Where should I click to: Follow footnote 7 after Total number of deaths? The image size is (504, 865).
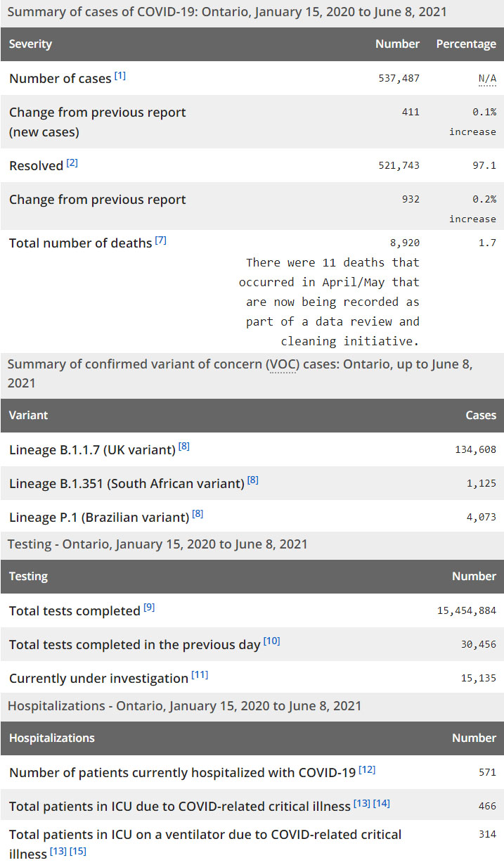tap(161, 241)
